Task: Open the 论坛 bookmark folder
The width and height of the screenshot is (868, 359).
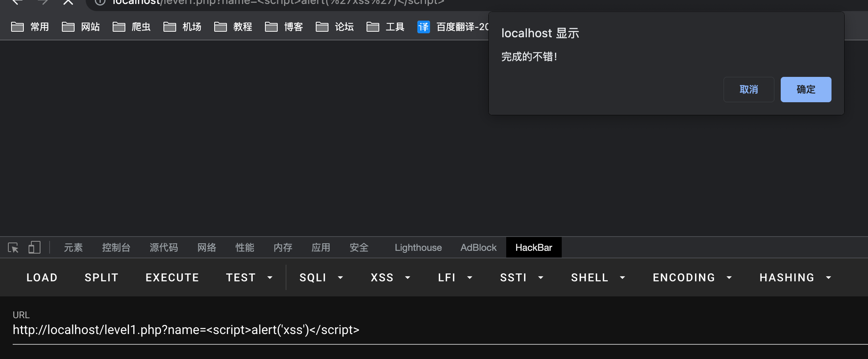Action: tap(335, 27)
